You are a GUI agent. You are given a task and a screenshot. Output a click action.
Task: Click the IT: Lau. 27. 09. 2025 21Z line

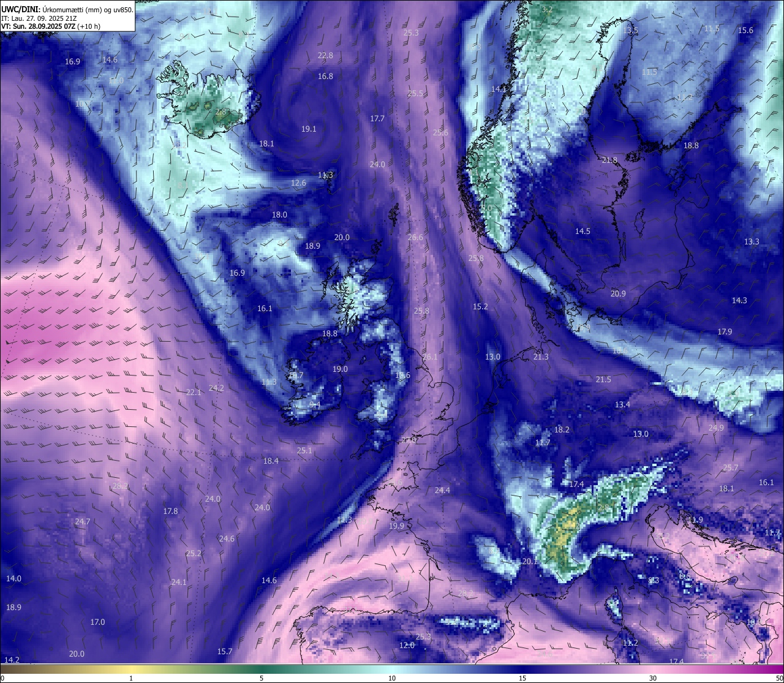point(39,18)
